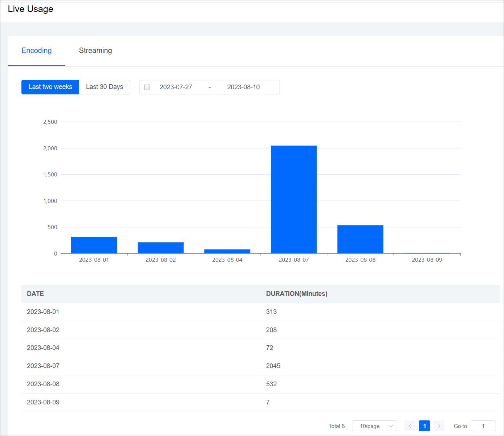The width and height of the screenshot is (504, 436).
Task: Select the Last two weeks range
Action: point(50,87)
